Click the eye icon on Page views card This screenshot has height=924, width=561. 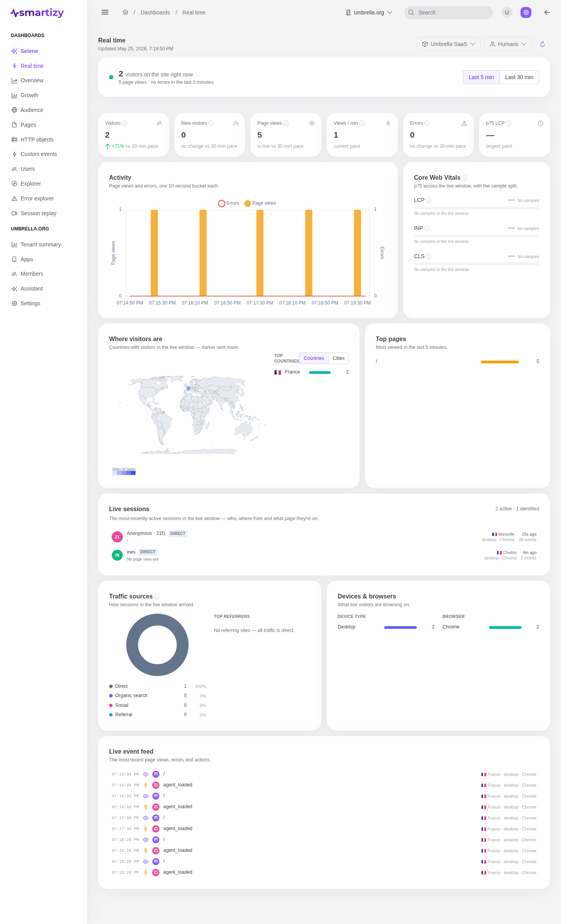[x=312, y=123]
